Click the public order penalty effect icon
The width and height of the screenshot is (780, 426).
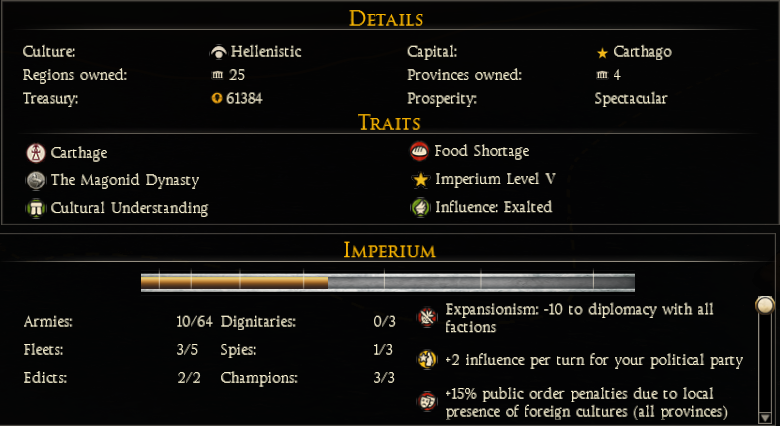(x=427, y=402)
